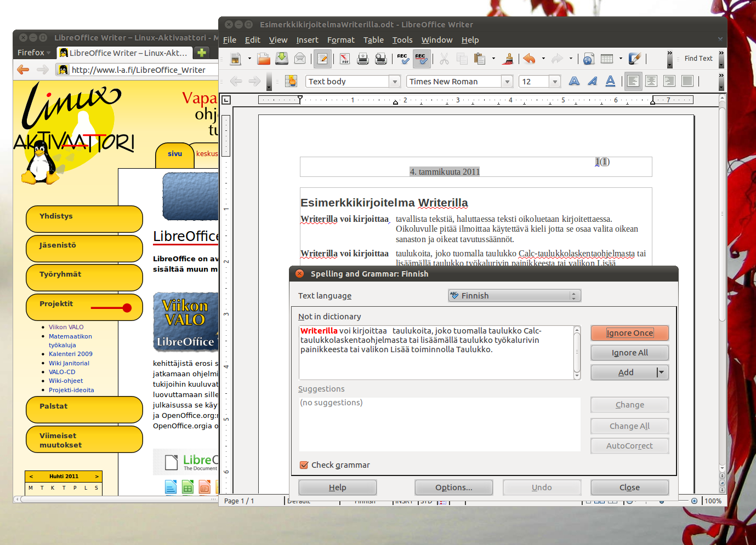The width and height of the screenshot is (756, 545).
Task: Click 'Page 1 / 1' in Writer status bar
Action: click(x=239, y=501)
